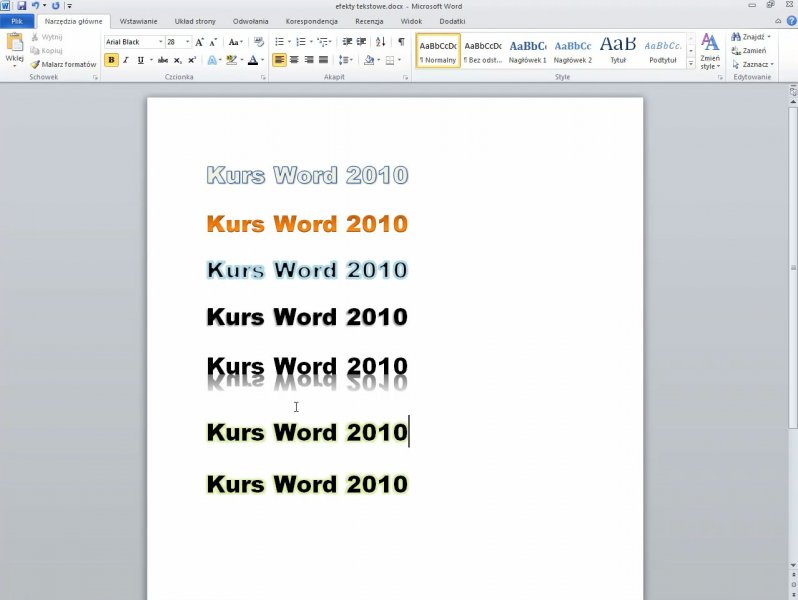Click the font color red A swatch
Viewport: 798px width, 600px height.
pos(252,60)
